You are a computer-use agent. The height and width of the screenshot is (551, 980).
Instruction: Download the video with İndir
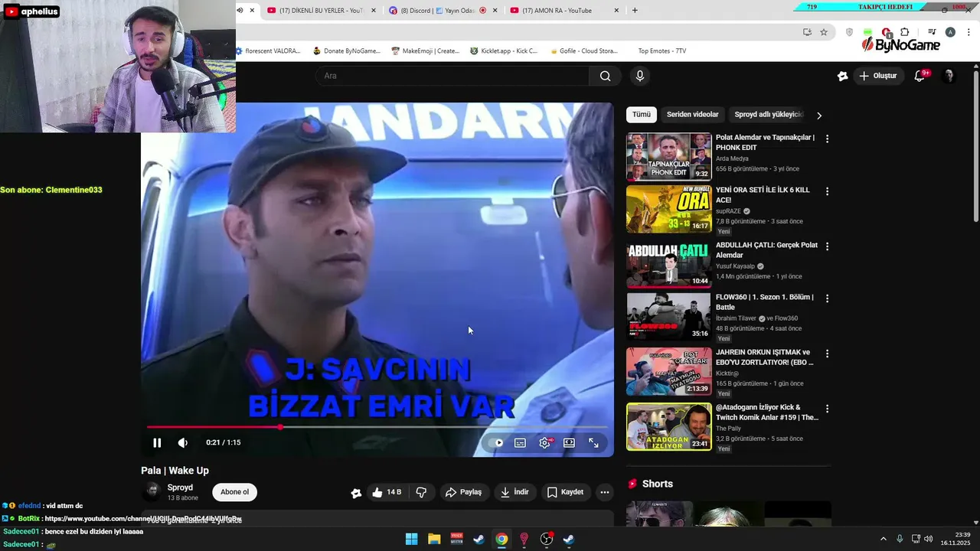click(x=514, y=492)
